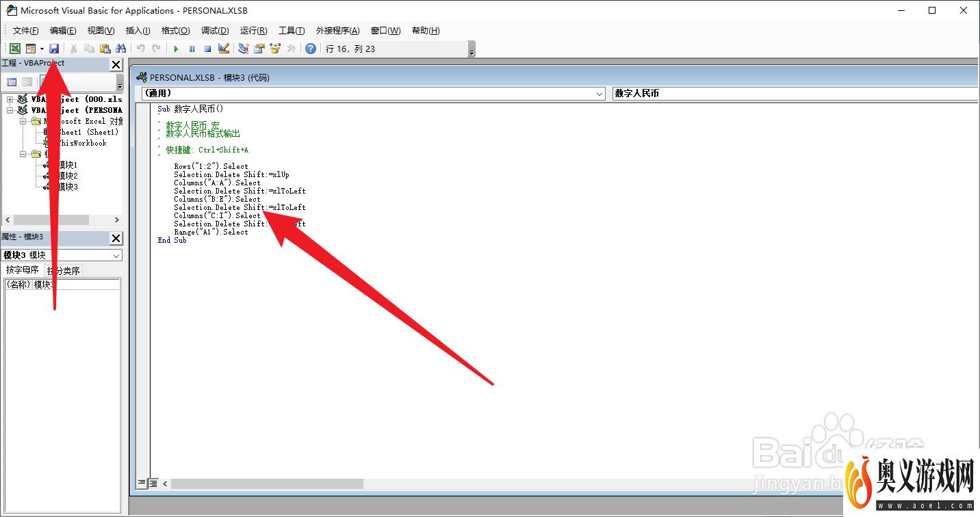Close the 工程 - VBAProject panel

coord(116,65)
